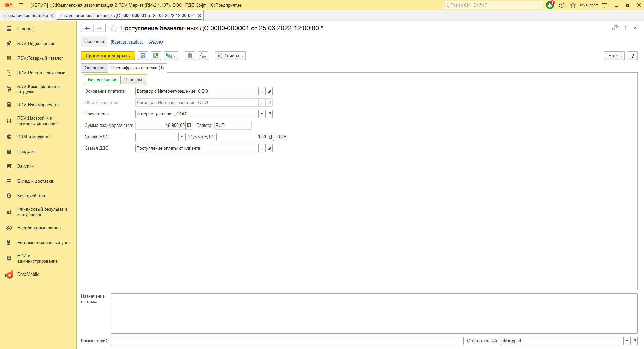
Task: Open the hamburger main menu
Action: click(x=21, y=5)
